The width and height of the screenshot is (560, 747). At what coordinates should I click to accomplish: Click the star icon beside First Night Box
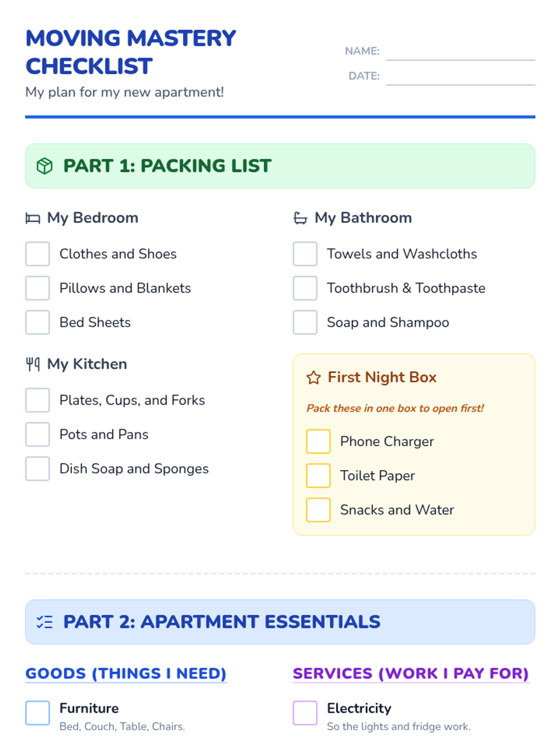314,377
